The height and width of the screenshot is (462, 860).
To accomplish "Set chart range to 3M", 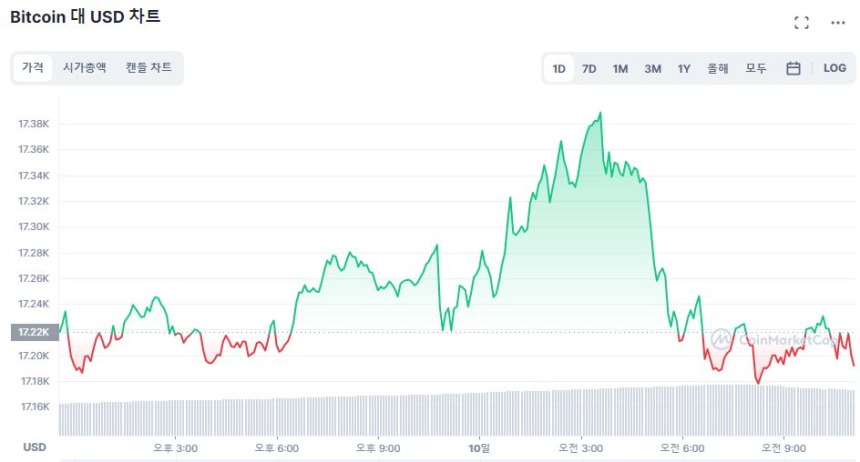I will coord(652,68).
